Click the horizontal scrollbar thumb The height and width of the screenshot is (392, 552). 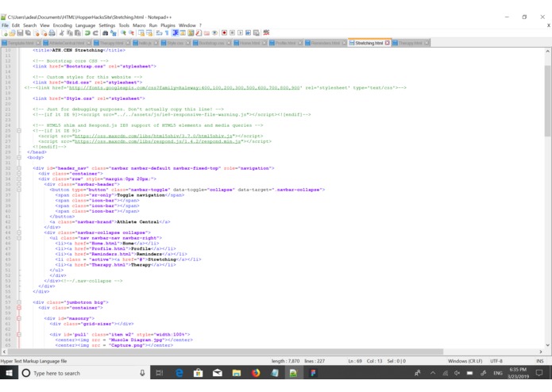[226, 352]
